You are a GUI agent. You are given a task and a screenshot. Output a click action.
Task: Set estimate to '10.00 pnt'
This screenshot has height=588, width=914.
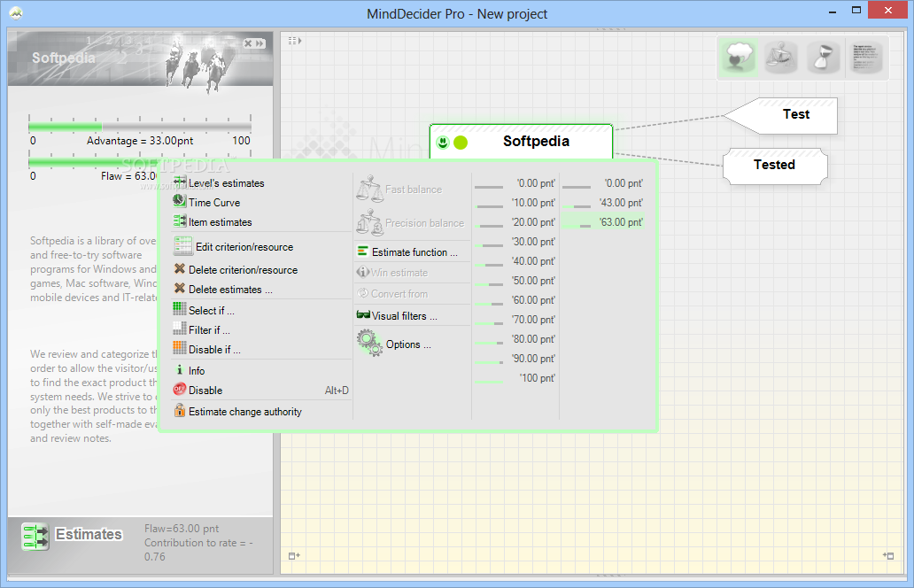point(515,202)
